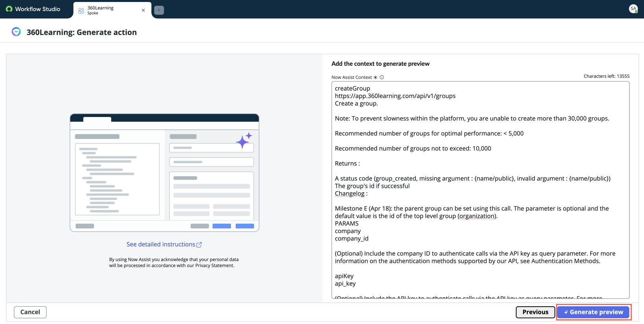Click the '360Learning: Generate action' heading
Viewport: 644px width, 324px height.
coord(82,32)
